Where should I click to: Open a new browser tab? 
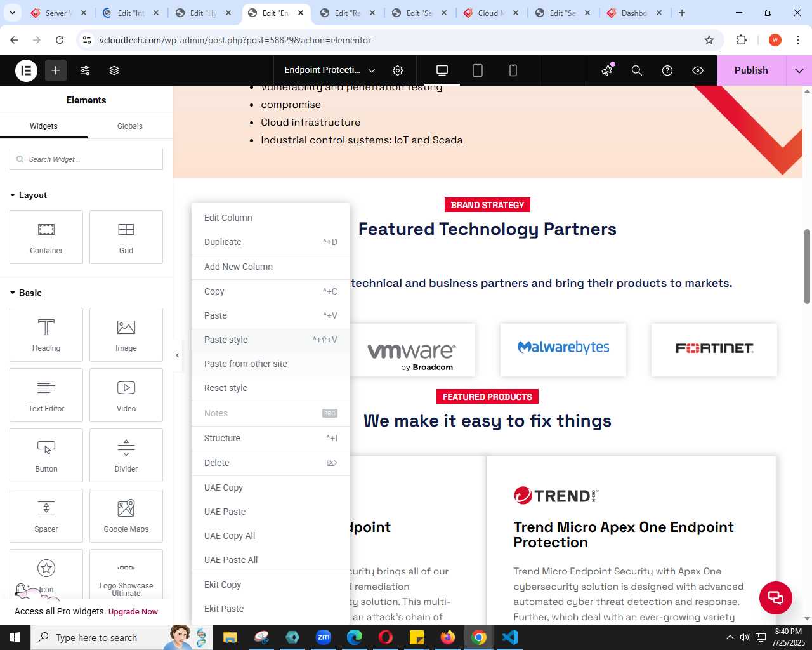pos(682,13)
